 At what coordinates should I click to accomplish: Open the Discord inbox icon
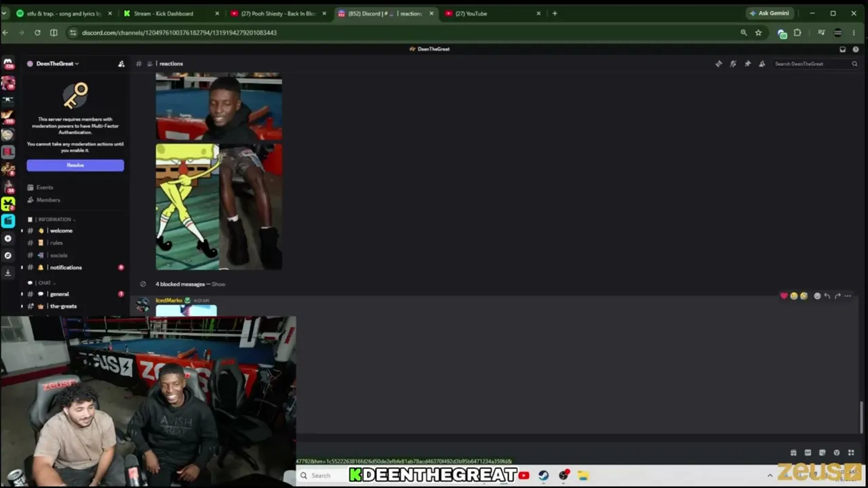pos(843,49)
